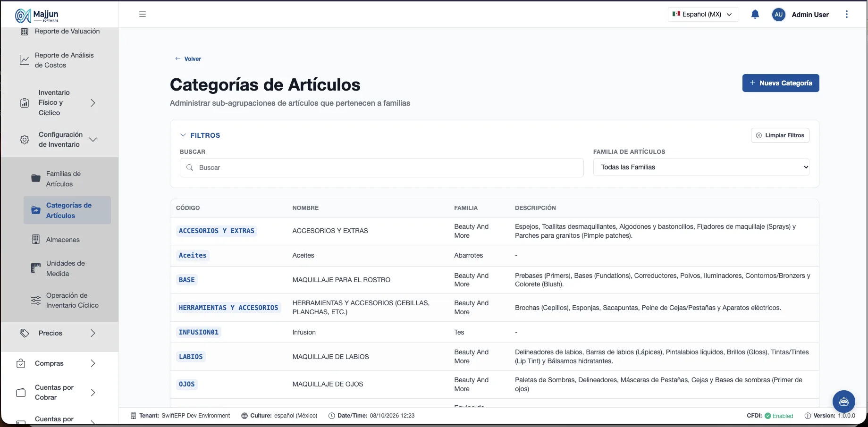Open the Español (MX) language dropdown
The height and width of the screenshot is (427, 868).
tap(703, 14)
